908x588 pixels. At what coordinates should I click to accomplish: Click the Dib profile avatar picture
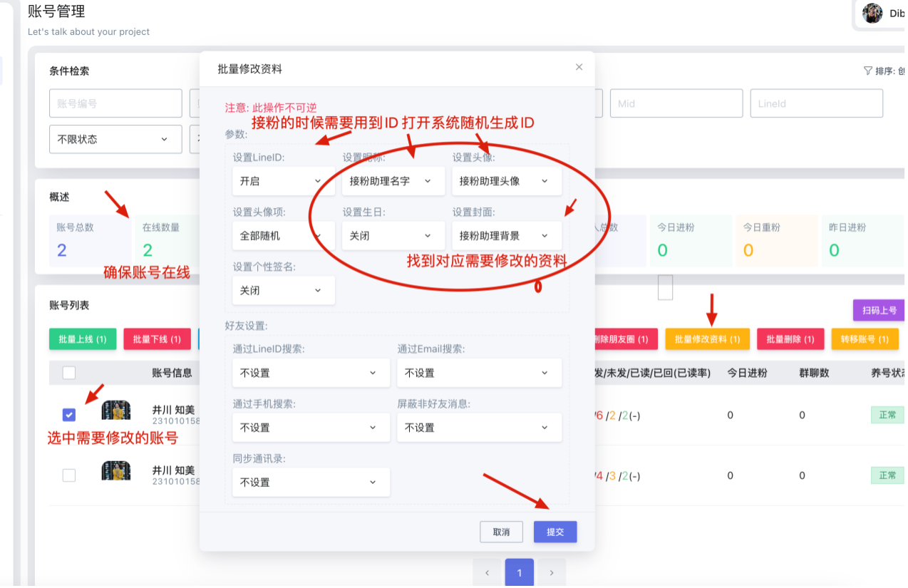(x=872, y=13)
